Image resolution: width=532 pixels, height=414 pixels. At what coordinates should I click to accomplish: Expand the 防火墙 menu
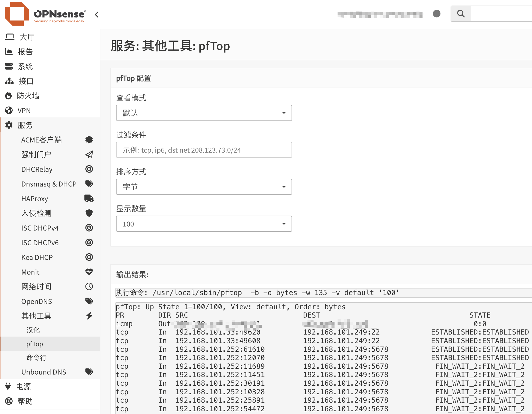[x=28, y=96]
